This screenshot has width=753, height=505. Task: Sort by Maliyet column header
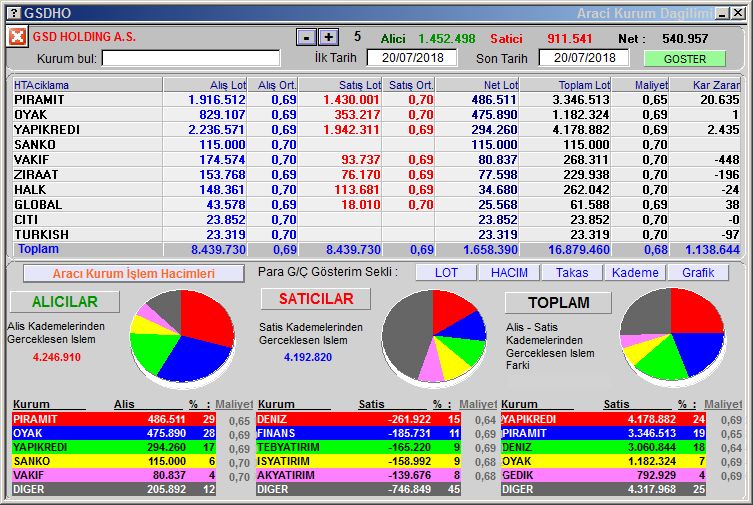pyautogui.click(x=640, y=85)
